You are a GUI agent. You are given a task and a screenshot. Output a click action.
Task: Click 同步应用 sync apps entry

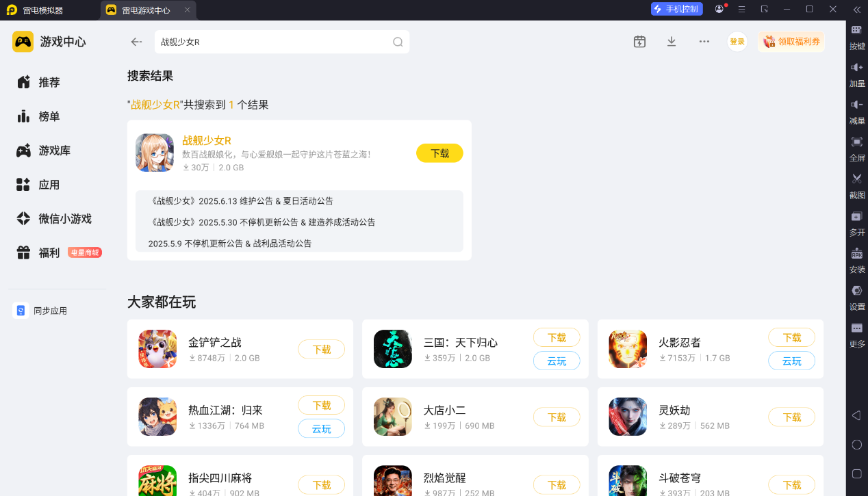(x=41, y=311)
